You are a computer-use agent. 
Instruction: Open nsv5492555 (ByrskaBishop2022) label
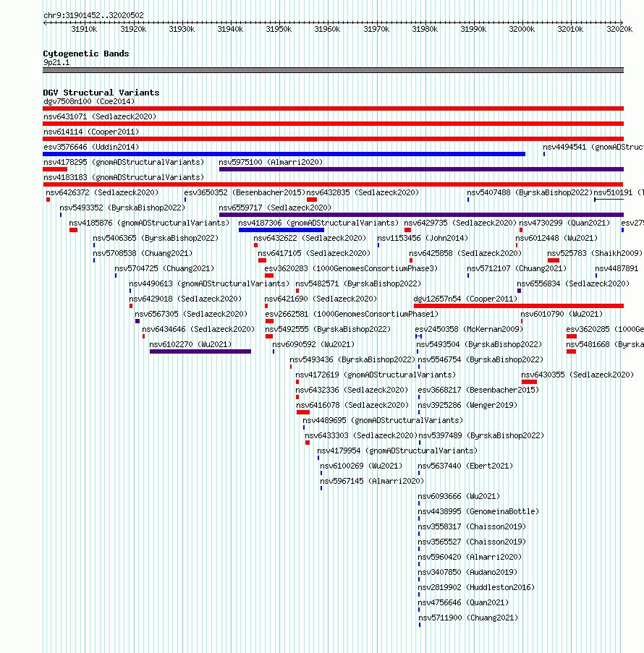(328, 330)
